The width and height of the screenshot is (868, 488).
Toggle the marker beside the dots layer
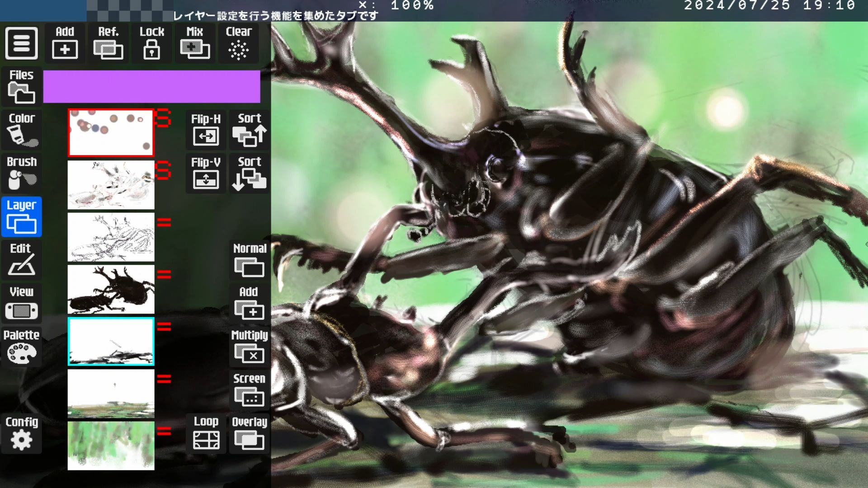(x=163, y=118)
